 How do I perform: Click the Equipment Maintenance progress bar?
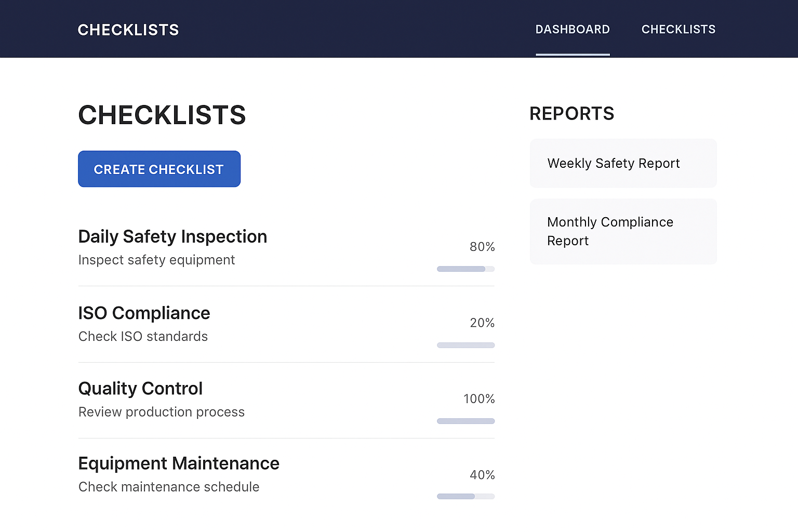(x=465, y=496)
